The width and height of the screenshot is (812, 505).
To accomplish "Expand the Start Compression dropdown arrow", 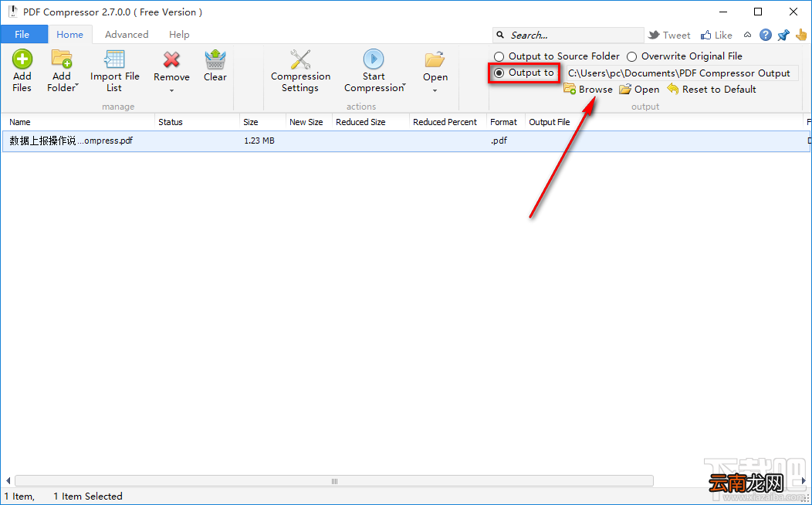I will (404, 84).
